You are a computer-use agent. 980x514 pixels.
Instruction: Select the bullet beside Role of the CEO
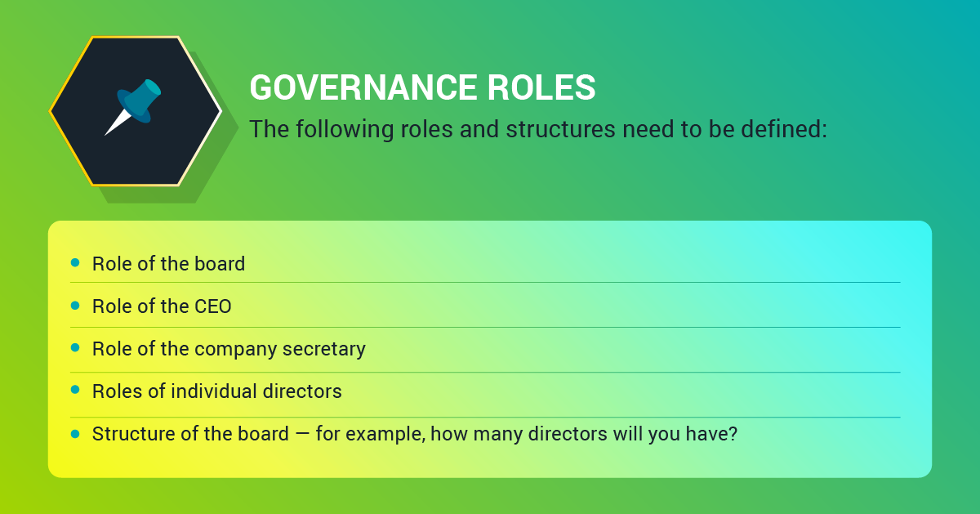[x=75, y=306]
